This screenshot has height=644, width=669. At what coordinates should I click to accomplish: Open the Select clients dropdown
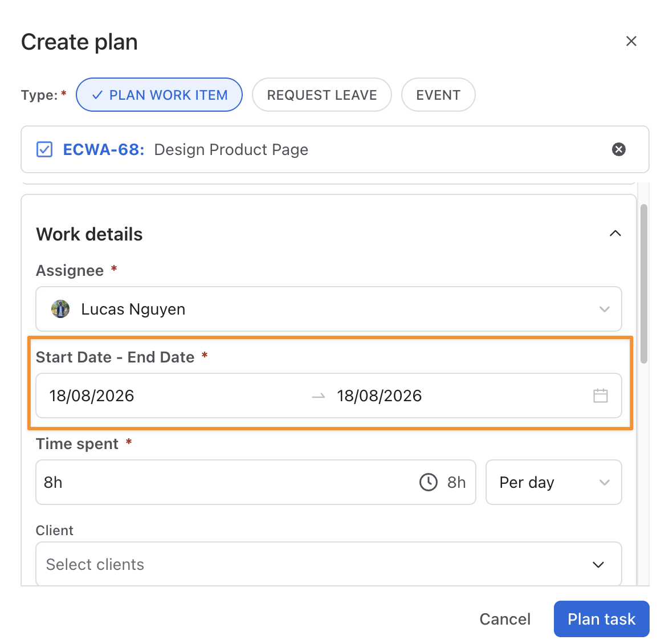329,564
